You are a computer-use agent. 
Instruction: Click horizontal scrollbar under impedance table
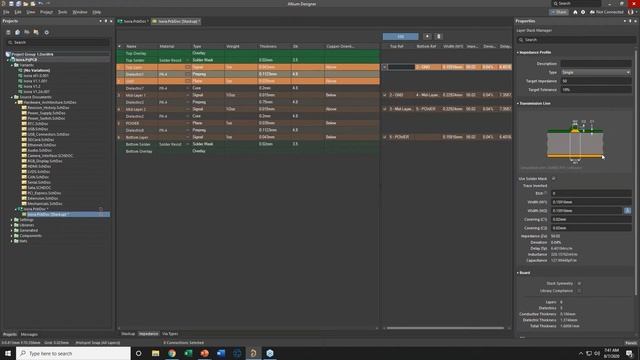tap(445, 328)
